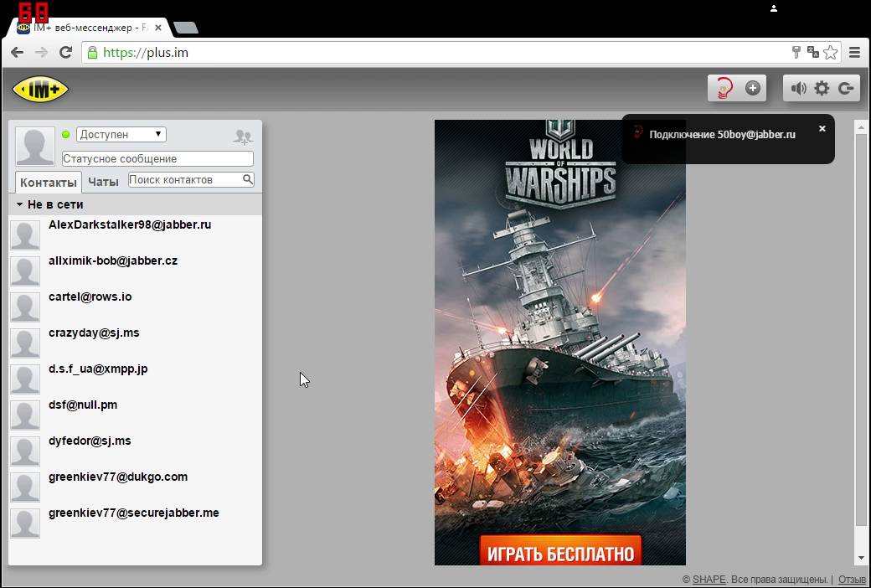871x588 pixels.
Task: Mute sounds with the speaker icon
Action: coord(798,88)
